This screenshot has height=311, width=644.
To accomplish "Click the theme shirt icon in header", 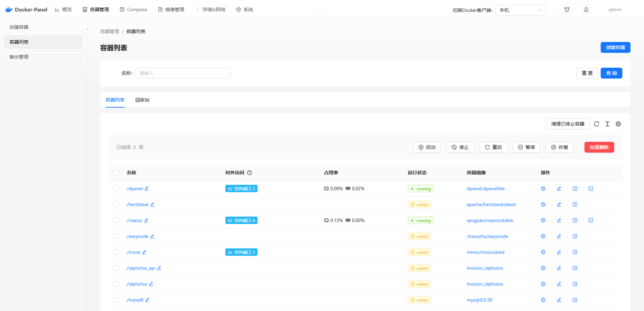I will [x=567, y=9].
